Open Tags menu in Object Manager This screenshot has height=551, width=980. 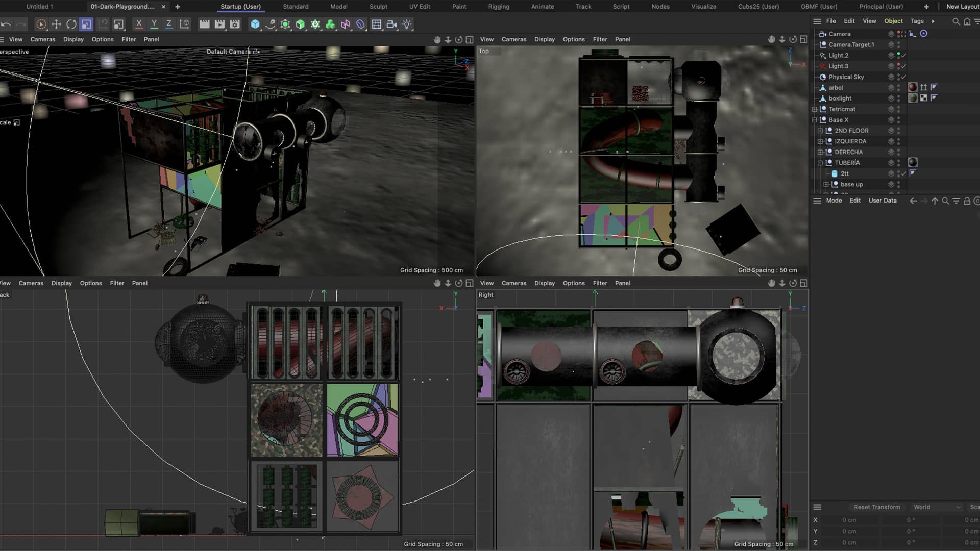coord(917,21)
